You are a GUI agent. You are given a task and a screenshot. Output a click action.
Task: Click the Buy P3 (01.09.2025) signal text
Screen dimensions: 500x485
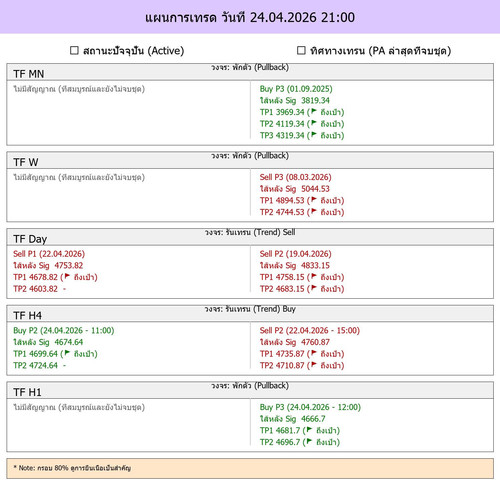pos(296,89)
